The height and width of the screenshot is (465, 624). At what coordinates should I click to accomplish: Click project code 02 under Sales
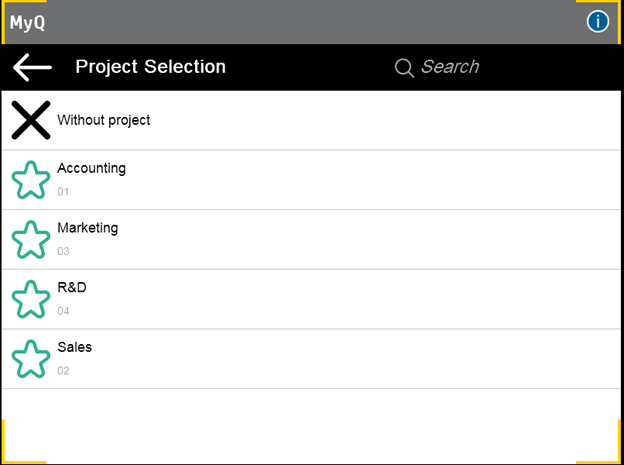(63, 371)
